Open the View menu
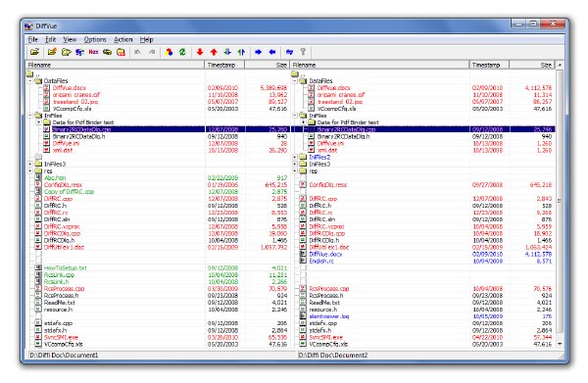The image size is (588, 383). coord(70,39)
